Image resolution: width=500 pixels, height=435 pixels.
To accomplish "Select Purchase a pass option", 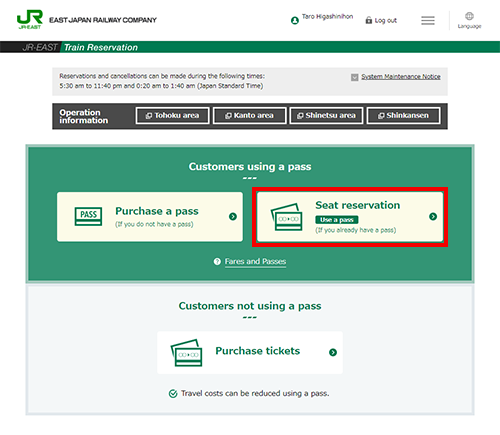I will pyautogui.click(x=150, y=217).
